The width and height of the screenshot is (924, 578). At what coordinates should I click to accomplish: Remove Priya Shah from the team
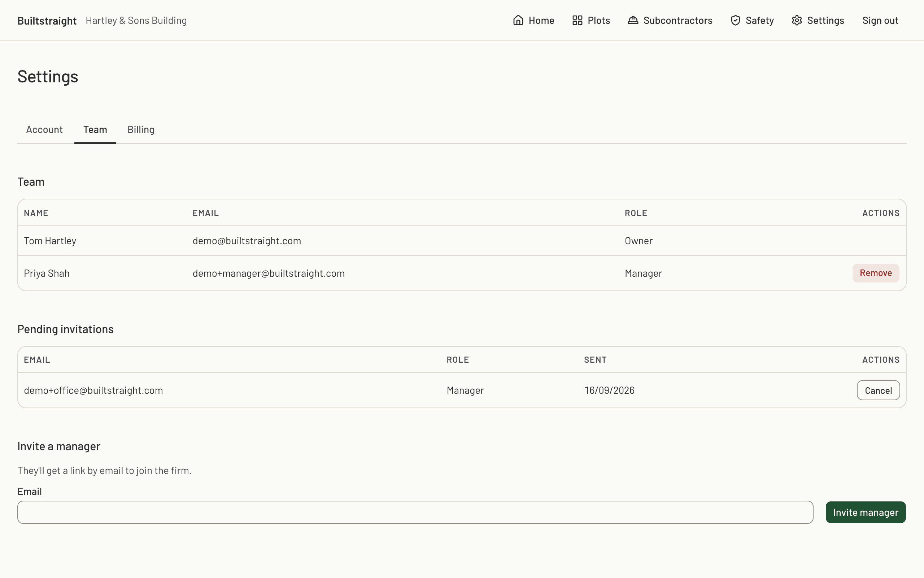click(876, 273)
